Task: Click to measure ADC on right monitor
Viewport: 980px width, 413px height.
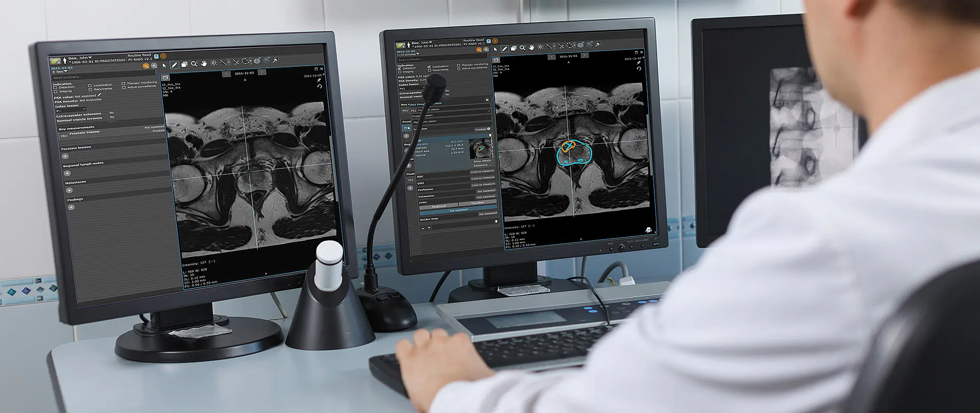Action: click(x=482, y=172)
